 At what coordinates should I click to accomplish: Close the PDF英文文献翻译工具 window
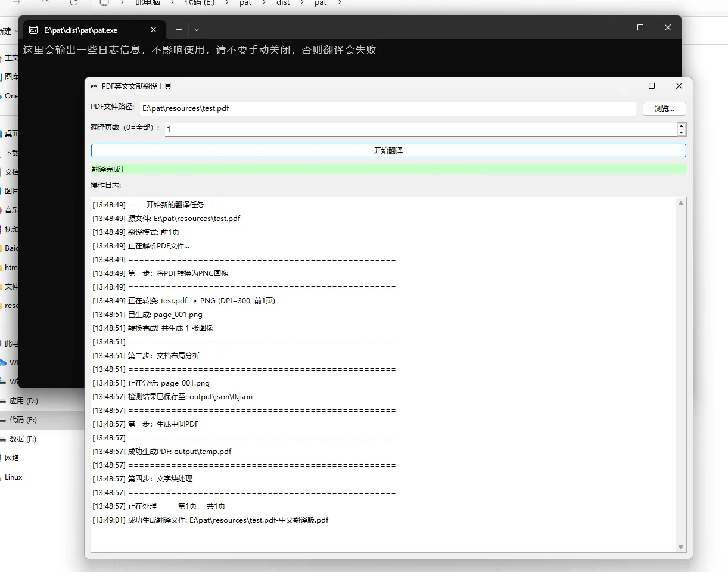tap(679, 86)
